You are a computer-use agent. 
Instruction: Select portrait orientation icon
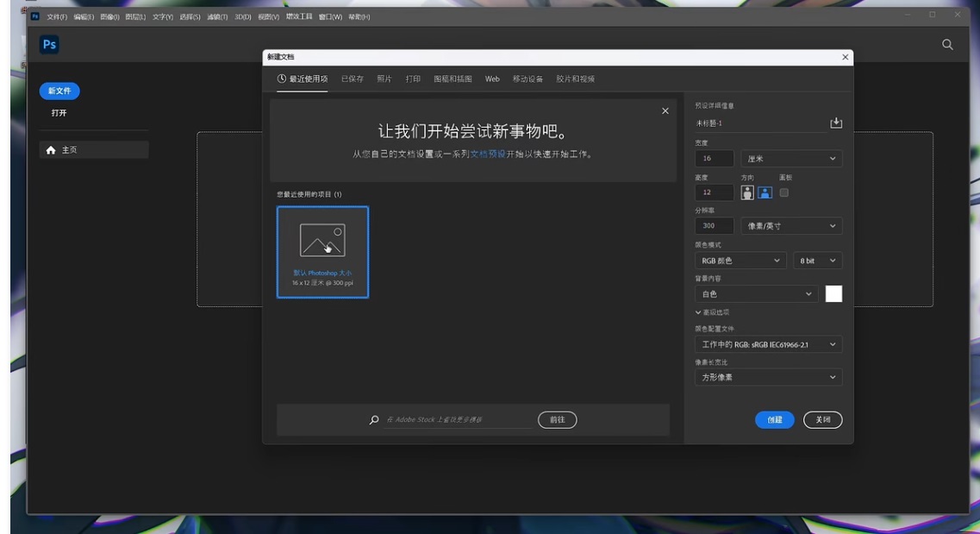click(x=747, y=192)
